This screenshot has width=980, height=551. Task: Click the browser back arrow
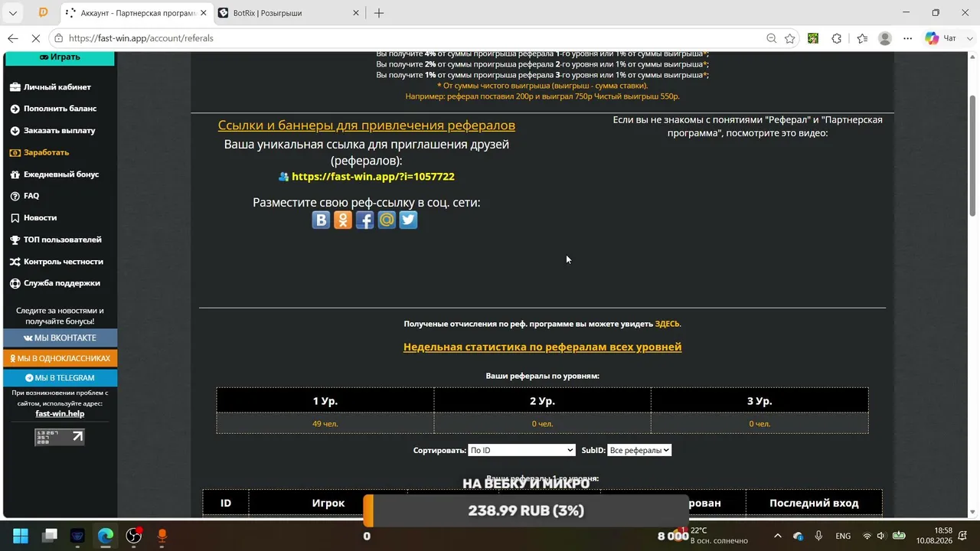(x=13, y=38)
